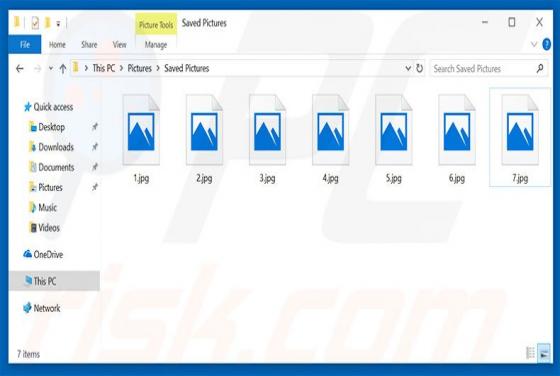
Task: Switch to large icons view layout
Action: [544, 353]
